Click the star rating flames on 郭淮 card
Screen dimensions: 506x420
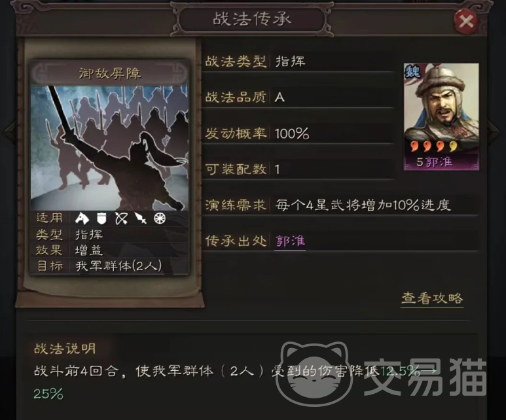click(434, 146)
